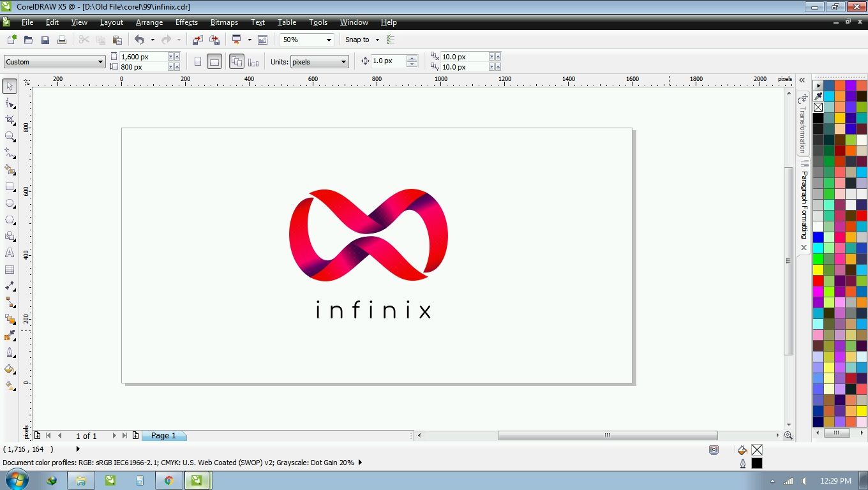This screenshot has width=868, height=490.
Task: Click the Windows Start button
Action: coord(16,480)
